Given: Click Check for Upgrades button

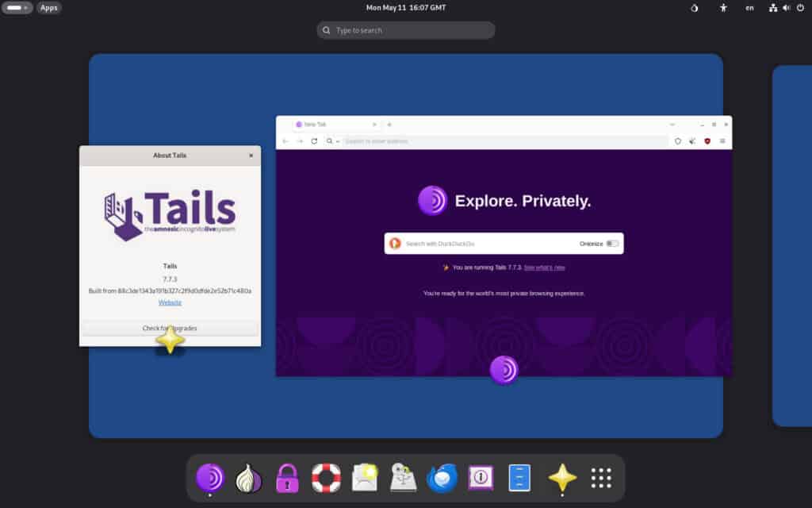Looking at the screenshot, I should [x=170, y=328].
